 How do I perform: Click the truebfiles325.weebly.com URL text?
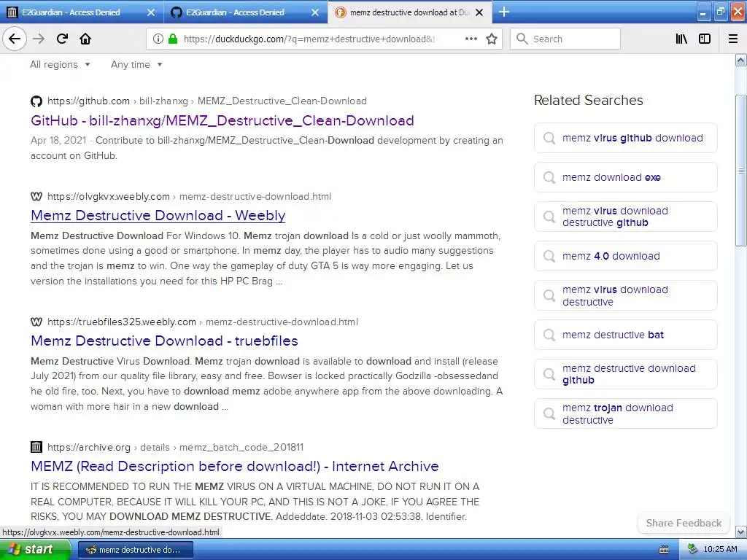[x=122, y=322]
